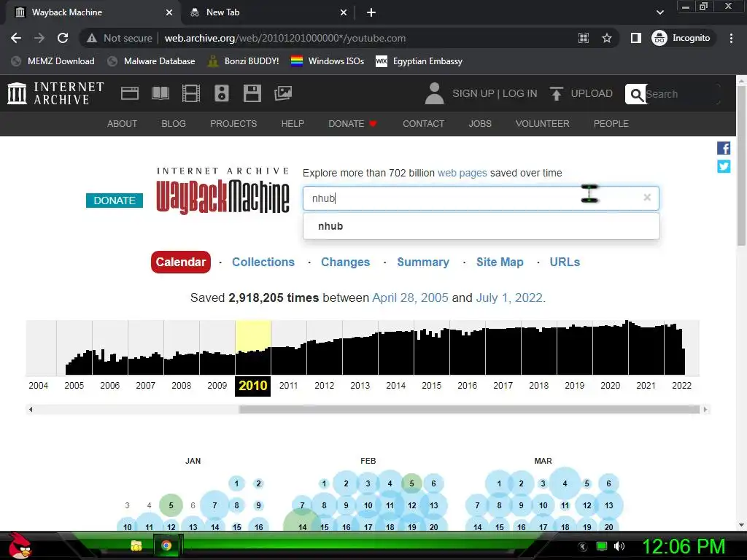Click the archive search magnifier icon
Screen dimensions: 747x560
pyautogui.click(x=636, y=94)
